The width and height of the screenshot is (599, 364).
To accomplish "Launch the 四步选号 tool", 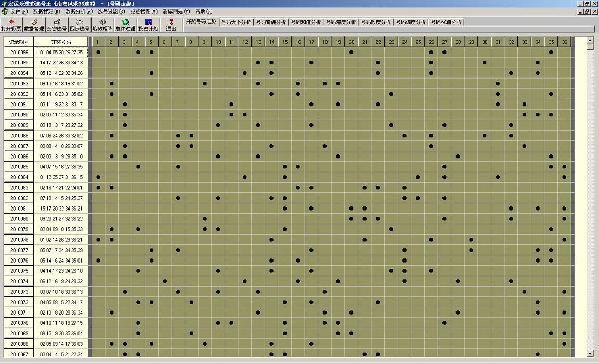I will (x=80, y=25).
